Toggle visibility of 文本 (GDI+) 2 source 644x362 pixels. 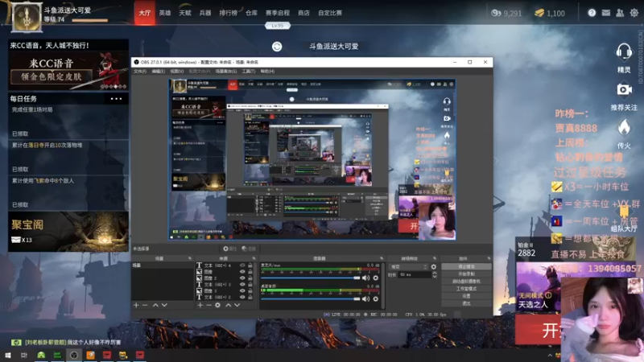[242, 297]
